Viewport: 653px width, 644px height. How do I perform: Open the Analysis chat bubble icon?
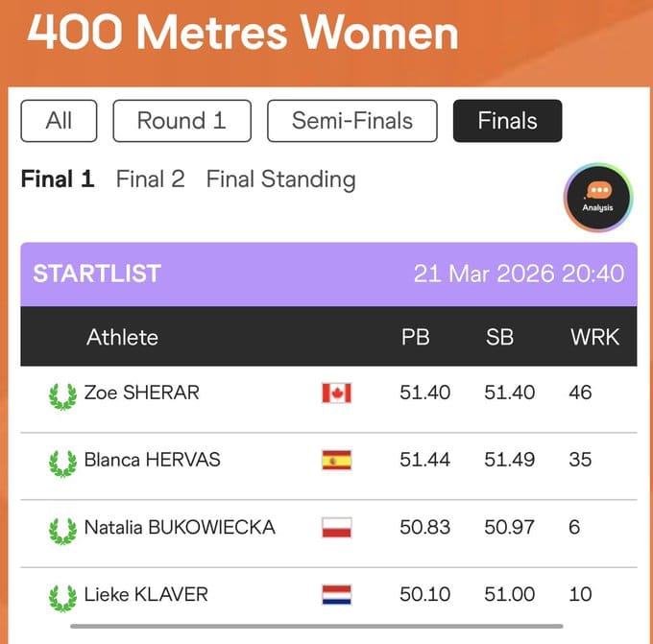click(597, 198)
